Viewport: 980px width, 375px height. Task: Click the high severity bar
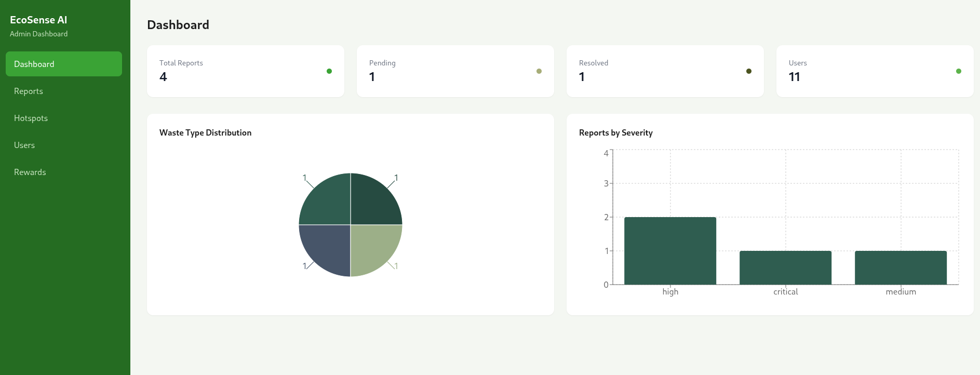click(x=670, y=251)
